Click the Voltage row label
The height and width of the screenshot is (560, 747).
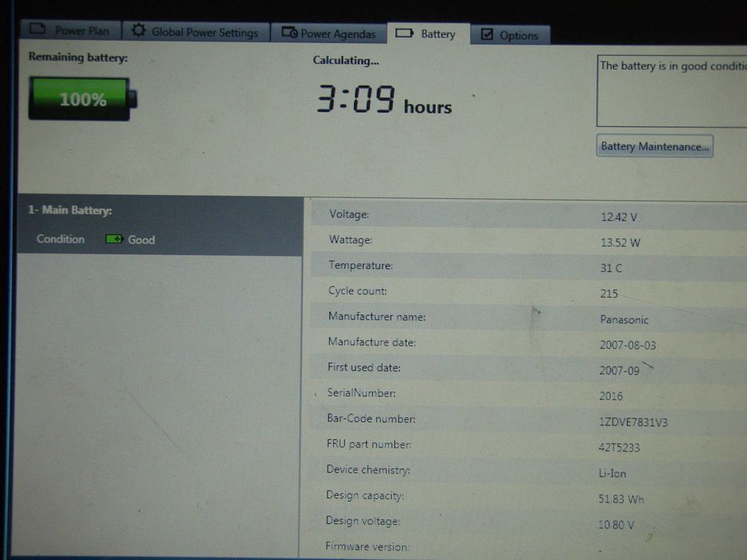[x=349, y=214]
